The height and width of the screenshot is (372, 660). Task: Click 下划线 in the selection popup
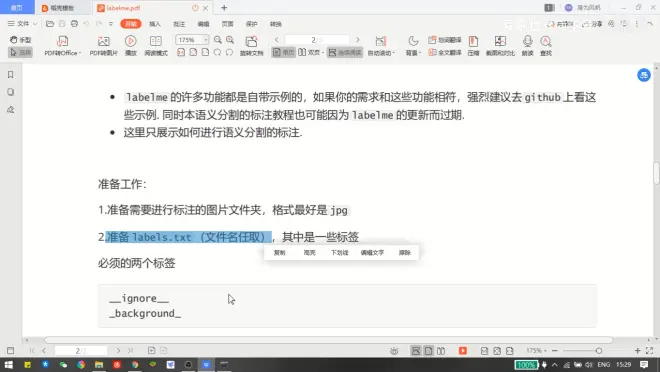point(340,252)
